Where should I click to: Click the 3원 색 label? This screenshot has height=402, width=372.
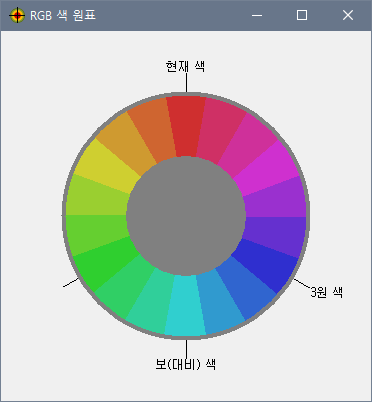coord(327,292)
